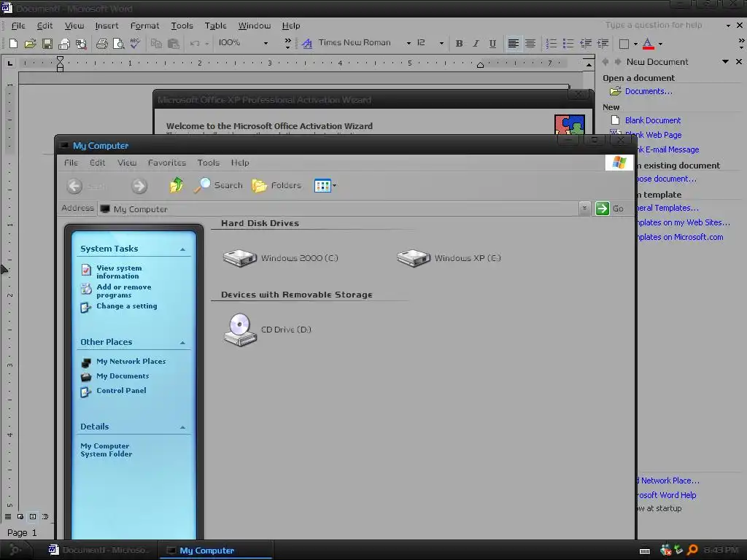Click the New Blank Document icon in Word toolbar
Screen dimensions: 747x560
pos(13,44)
